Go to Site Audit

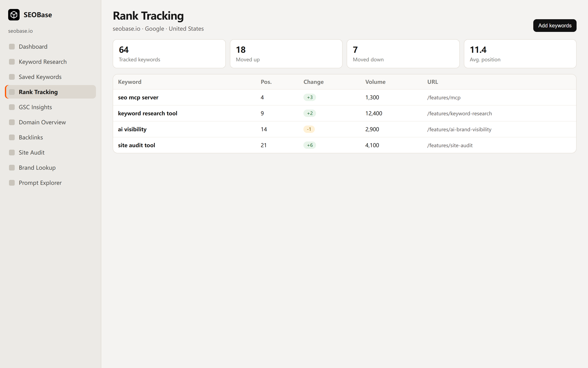50,152
